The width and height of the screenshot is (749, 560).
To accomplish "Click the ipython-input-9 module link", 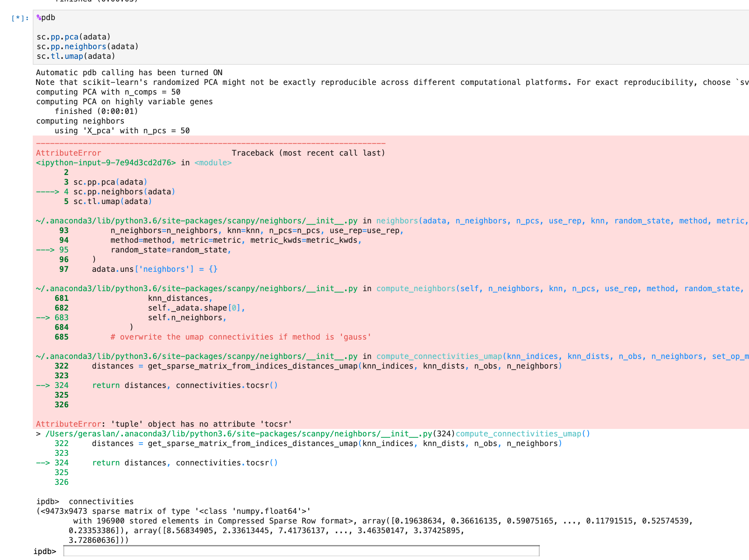I will click(105, 163).
